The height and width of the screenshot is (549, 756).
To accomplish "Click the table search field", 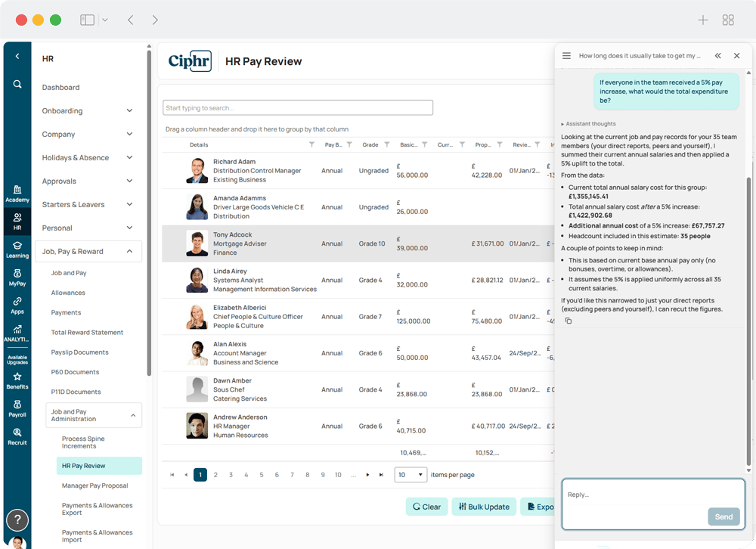I will pos(298,107).
